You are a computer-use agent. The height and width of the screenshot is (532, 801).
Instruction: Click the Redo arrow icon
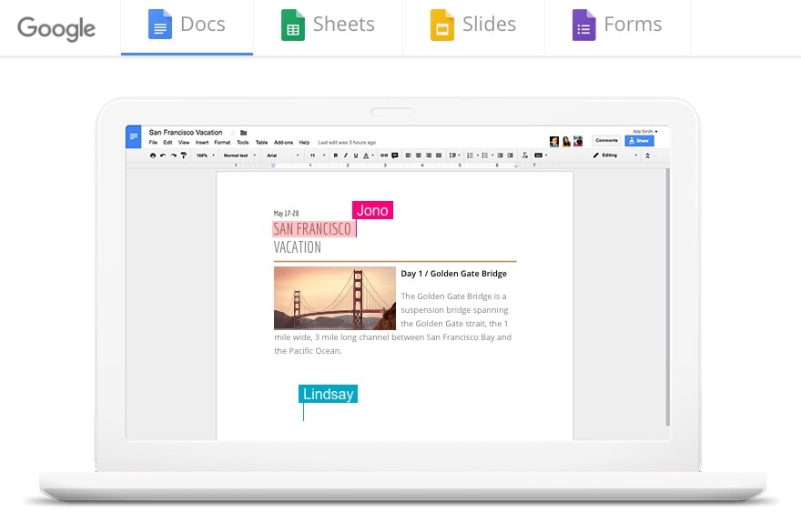click(174, 156)
